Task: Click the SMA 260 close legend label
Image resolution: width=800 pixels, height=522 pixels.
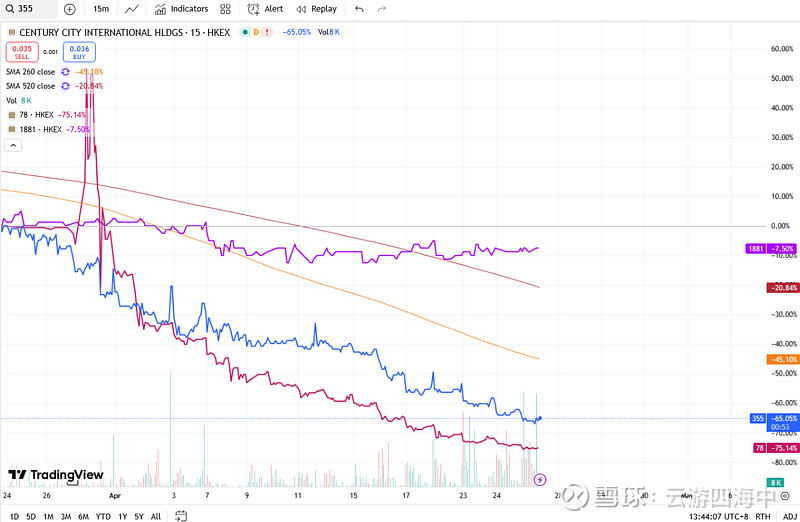Action: coord(31,72)
